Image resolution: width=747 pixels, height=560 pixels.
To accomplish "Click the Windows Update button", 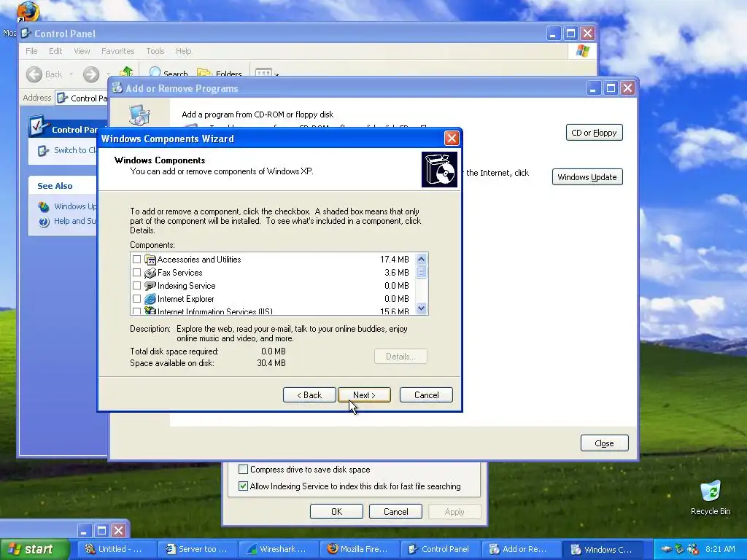I will coord(587,176).
